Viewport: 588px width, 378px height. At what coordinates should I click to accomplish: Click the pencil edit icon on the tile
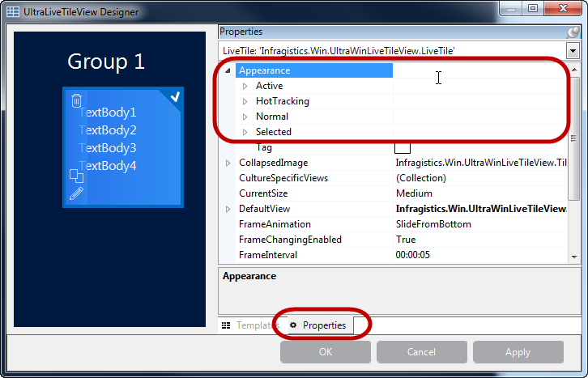click(x=76, y=193)
